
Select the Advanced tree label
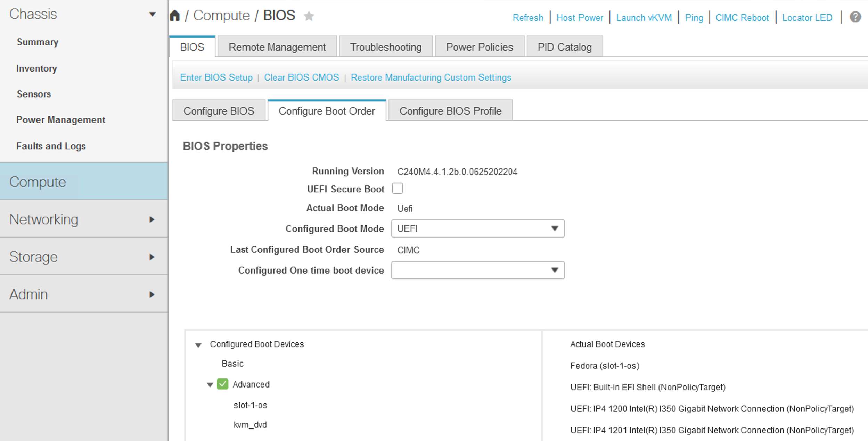pyautogui.click(x=251, y=384)
